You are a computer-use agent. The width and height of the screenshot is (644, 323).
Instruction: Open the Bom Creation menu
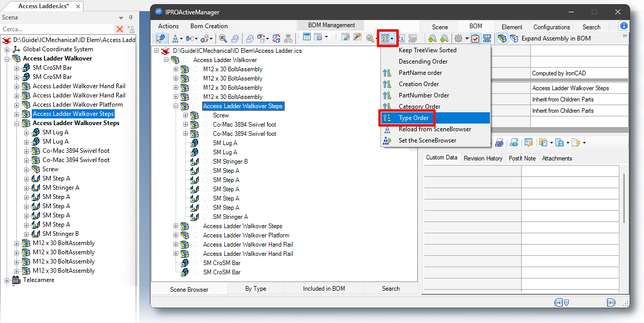[x=209, y=26]
